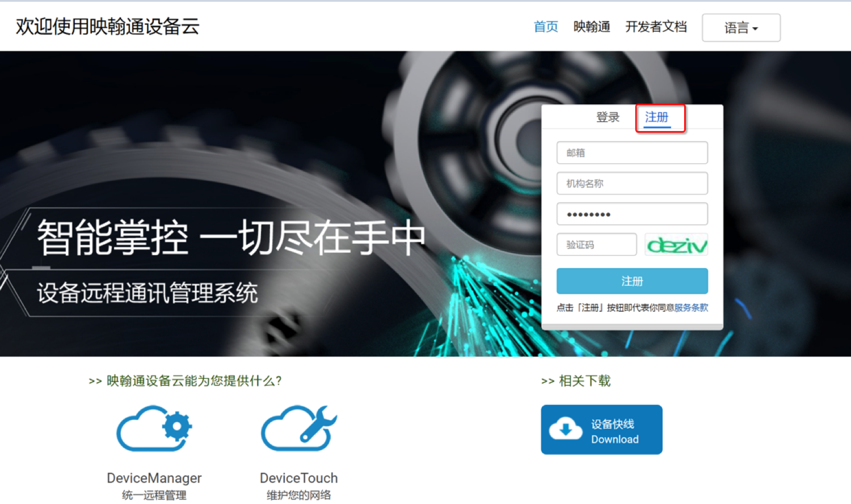Open the 服务条款 terms of service link
This screenshot has height=504, width=851.
[692, 307]
